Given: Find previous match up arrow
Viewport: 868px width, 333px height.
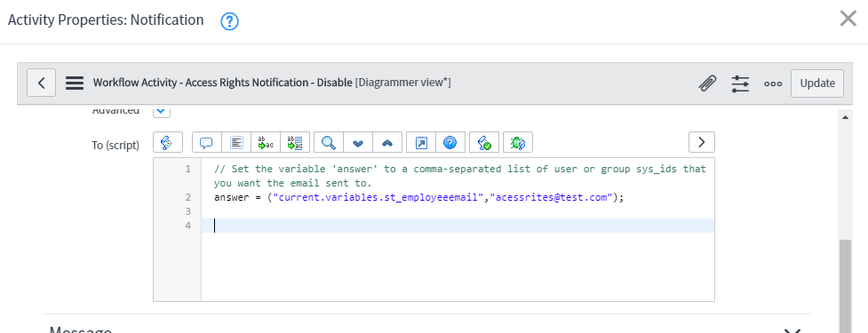Looking at the screenshot, I should pos(387,142).
